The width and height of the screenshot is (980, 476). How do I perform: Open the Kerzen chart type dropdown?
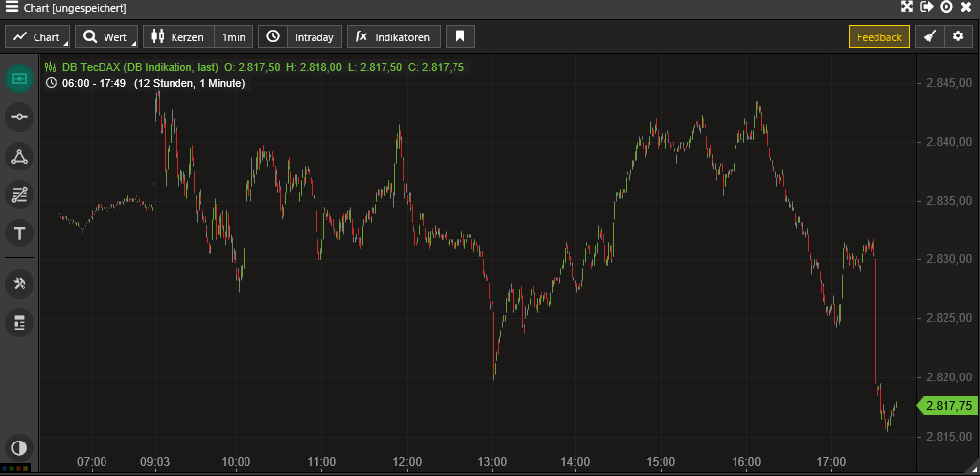pyautogui.click(x=178, y=37)
